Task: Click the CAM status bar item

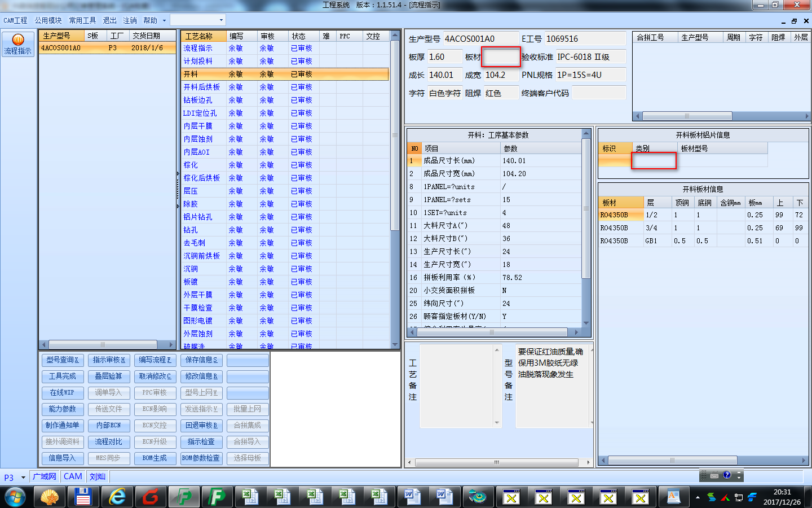Action: [x=73, y=476]
